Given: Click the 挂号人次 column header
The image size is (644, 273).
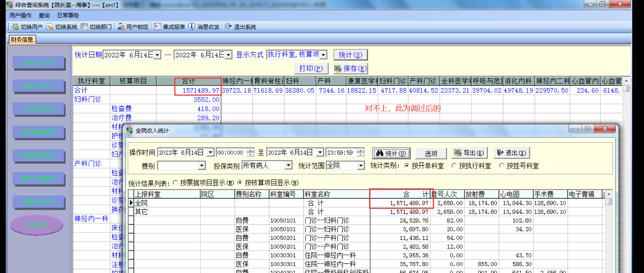Looking at the screenshot, I should pyautogui.click(x=447, y=194).
